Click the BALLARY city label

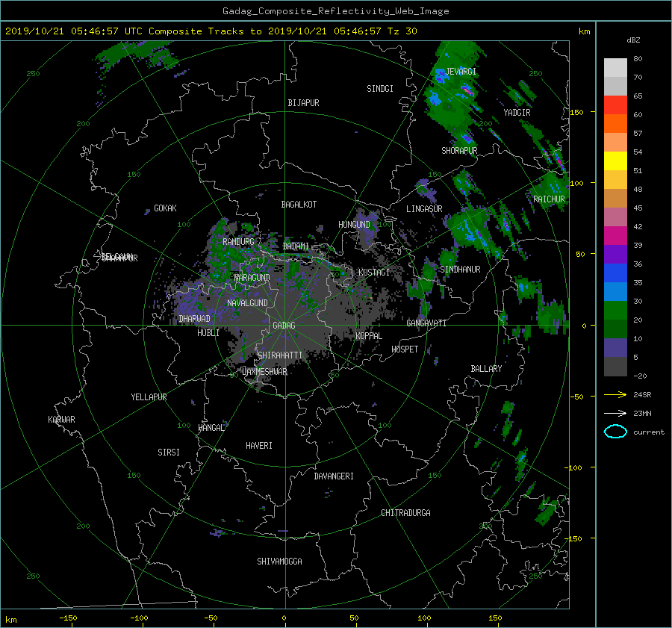coord(486,369)
